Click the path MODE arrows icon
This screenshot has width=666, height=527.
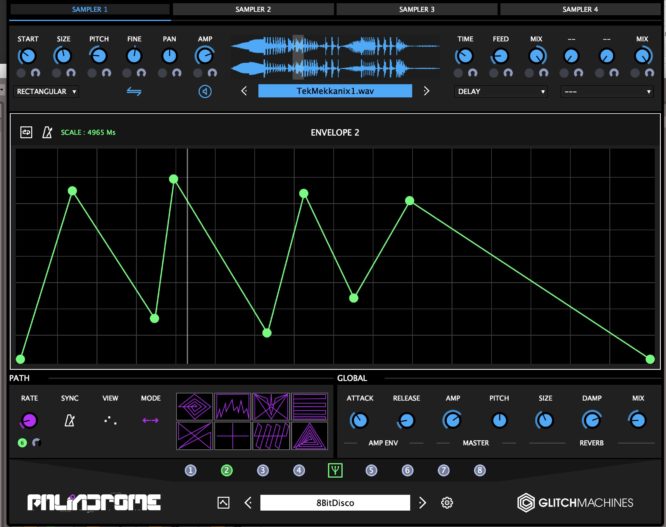pos(150,420)
